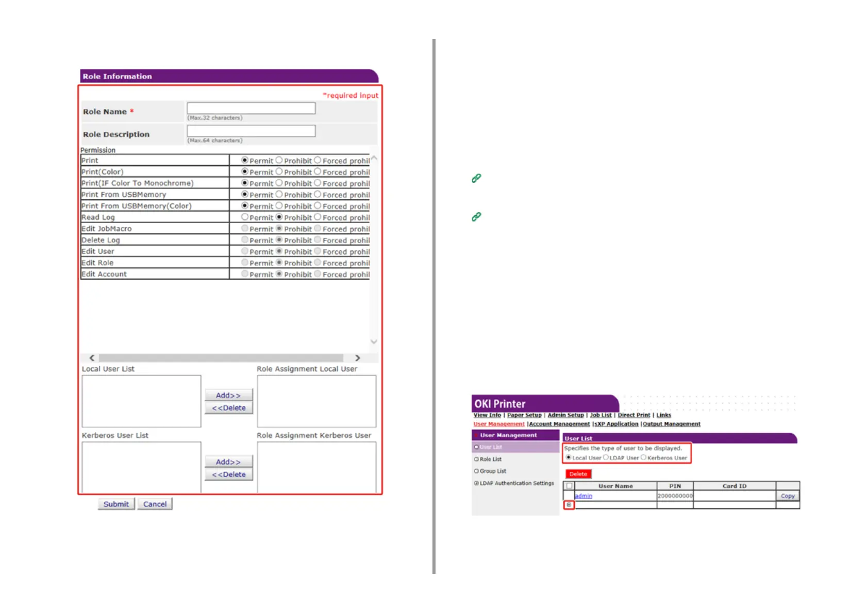Select the Kerberos User radio button

(x=643, y=457)
